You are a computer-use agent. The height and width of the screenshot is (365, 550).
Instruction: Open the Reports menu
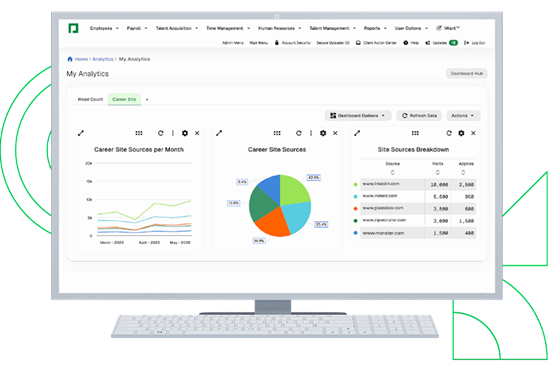click(x=375, y=28)
